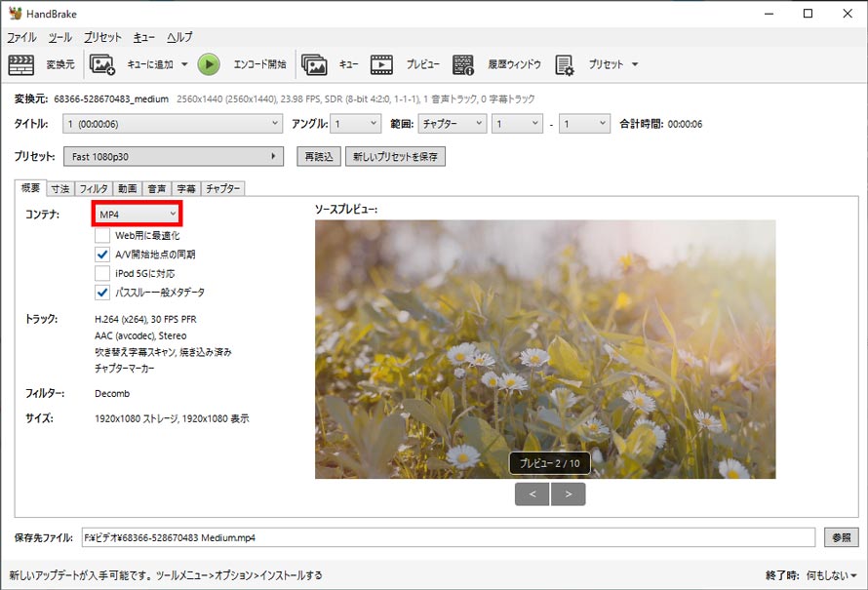Switch to the 寸法 tab
868x590 pixels.
pos(60,189)
